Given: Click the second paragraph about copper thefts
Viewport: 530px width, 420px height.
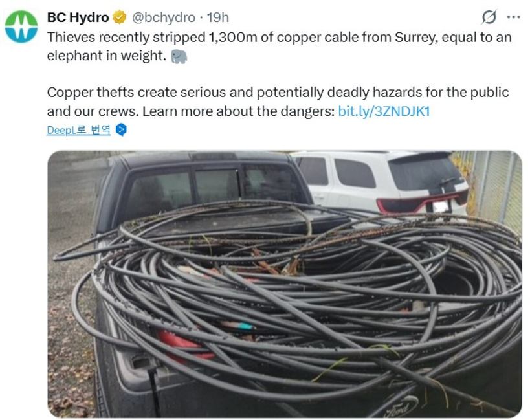Looking at the screenshot, I should tap(278, 102).
